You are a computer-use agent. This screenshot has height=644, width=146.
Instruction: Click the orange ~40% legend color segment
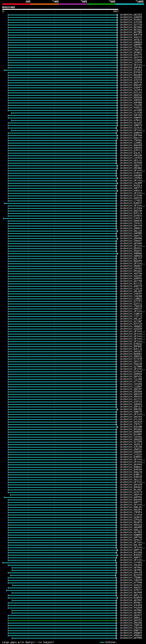coord(45,4)
